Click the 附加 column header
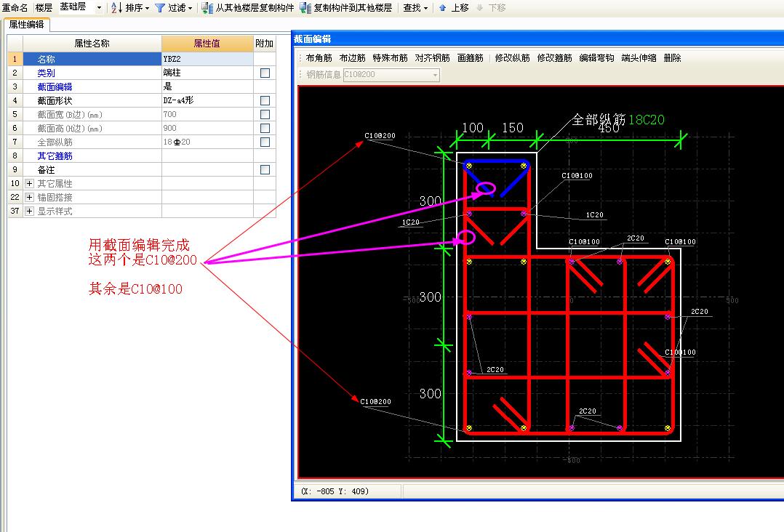 265,44
